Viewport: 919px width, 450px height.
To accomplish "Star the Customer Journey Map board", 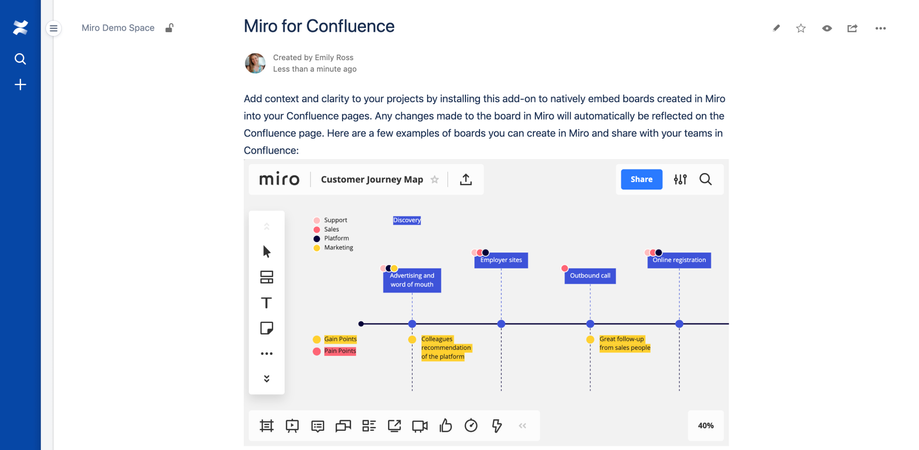I will coord(435,179).
